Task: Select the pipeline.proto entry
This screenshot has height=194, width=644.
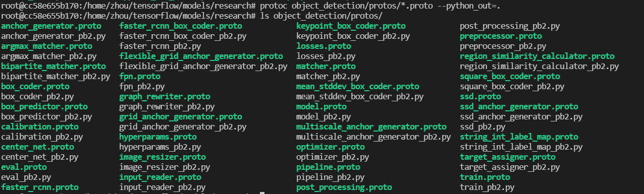Action: (x=328, y=167)
